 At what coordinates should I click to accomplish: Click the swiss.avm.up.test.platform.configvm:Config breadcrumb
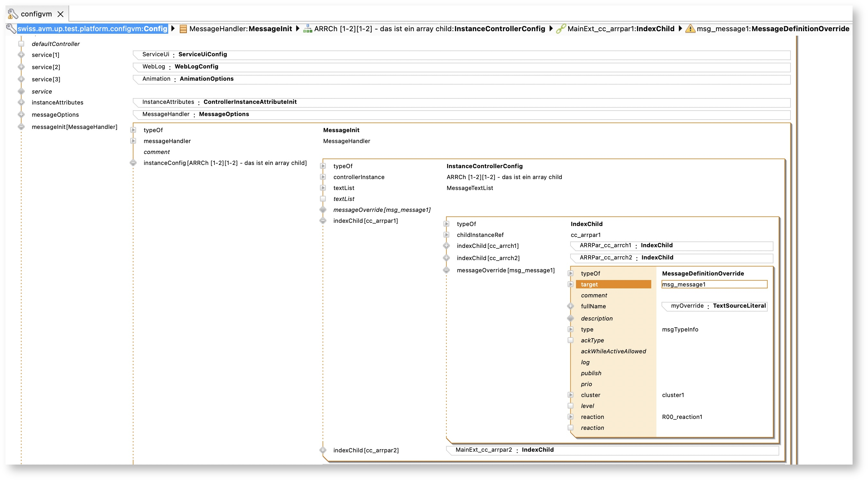tap(92, 29)
